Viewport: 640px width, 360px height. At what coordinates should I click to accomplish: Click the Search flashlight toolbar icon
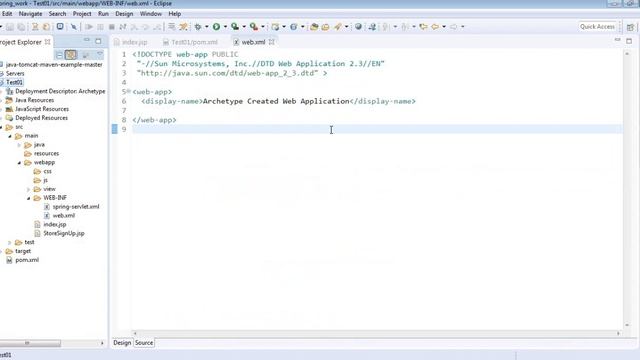pos(338,27)
